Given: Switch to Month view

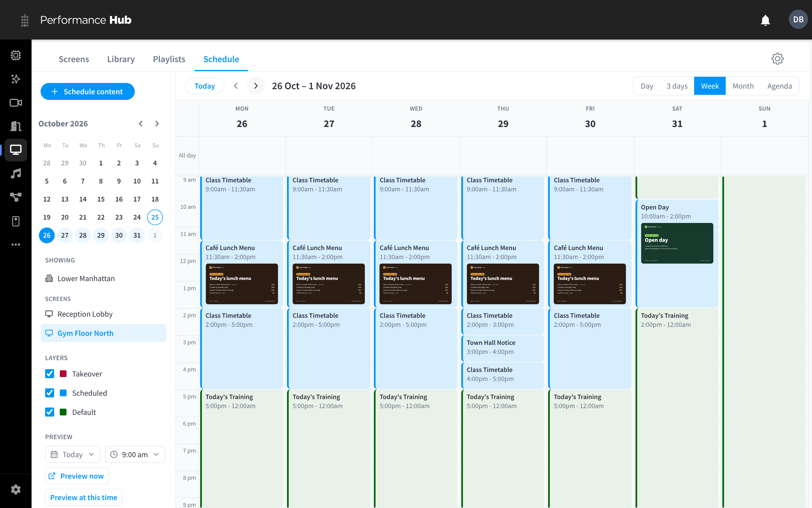Looking at the screenshot, I should point(743,86).
